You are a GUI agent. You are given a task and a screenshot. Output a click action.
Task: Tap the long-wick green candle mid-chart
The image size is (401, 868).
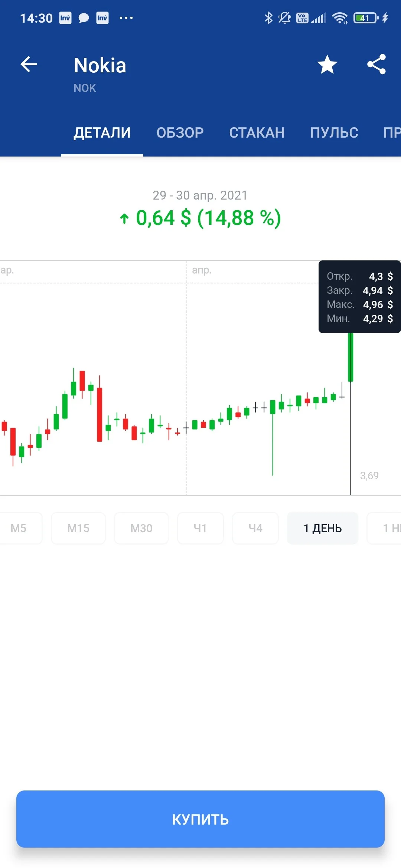point(273,438)
